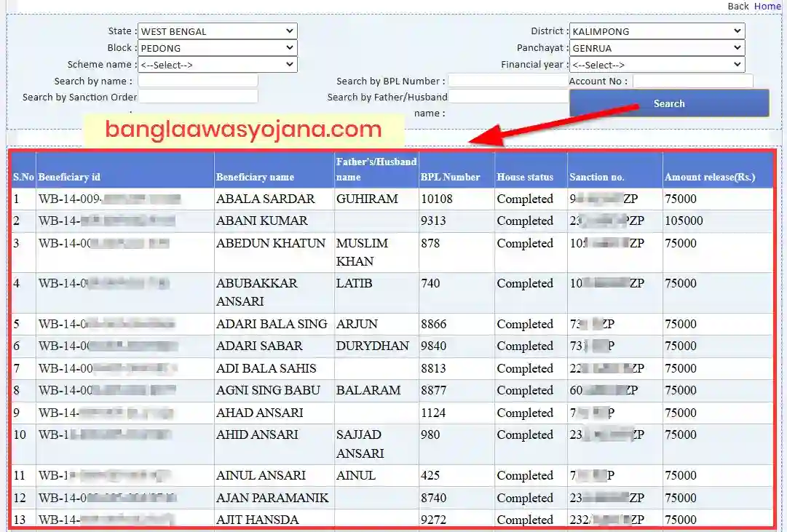Click father name BALARAM
The image size is (787, 532).
point(368,390)
